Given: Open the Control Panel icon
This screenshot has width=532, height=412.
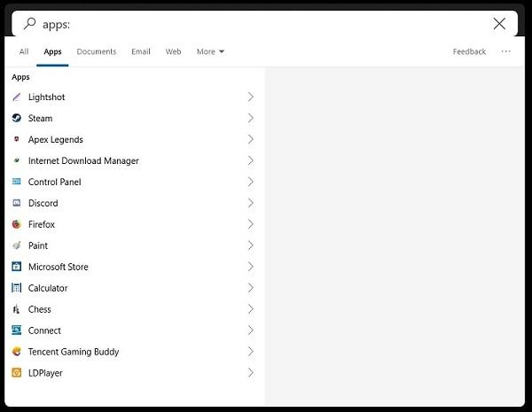Looking at the screenshot, I should (x=16, y=182).
